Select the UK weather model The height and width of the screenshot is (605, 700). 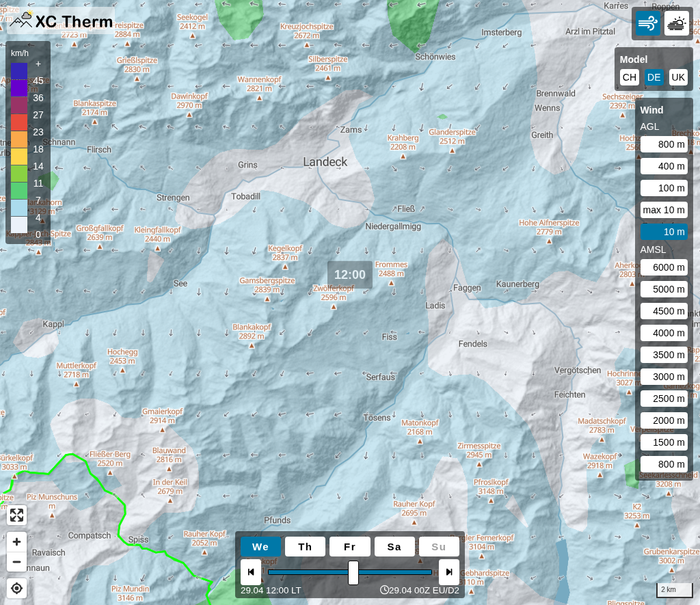pyautogui.click(x=677, y=77)
